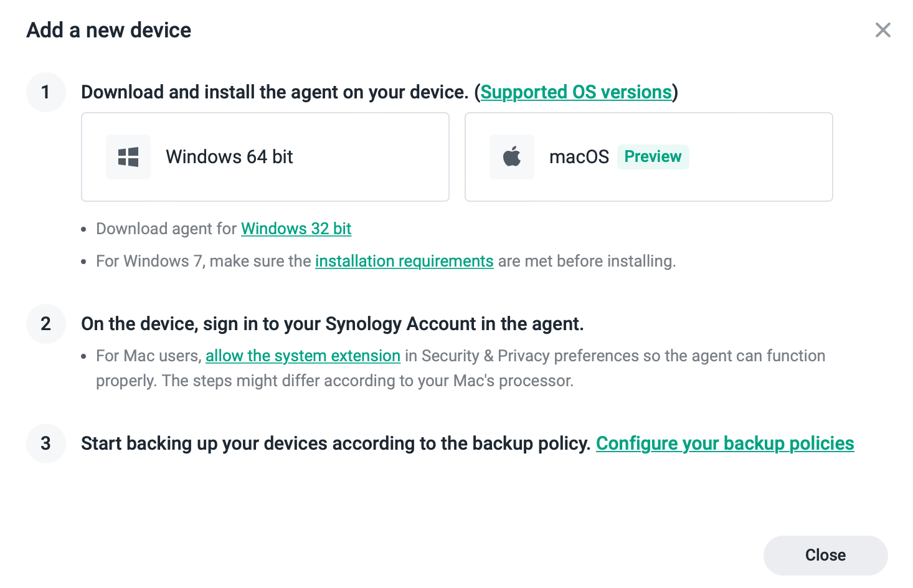Open the Windows 32 bit download link
Image resolution: width=913 pixels, height=588 pixels.
point(296,229)
